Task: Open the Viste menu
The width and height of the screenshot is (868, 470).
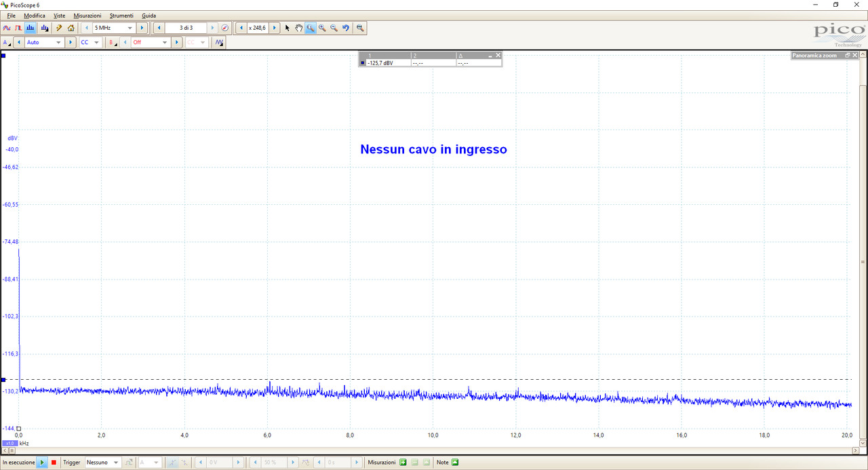Action: 60,16
